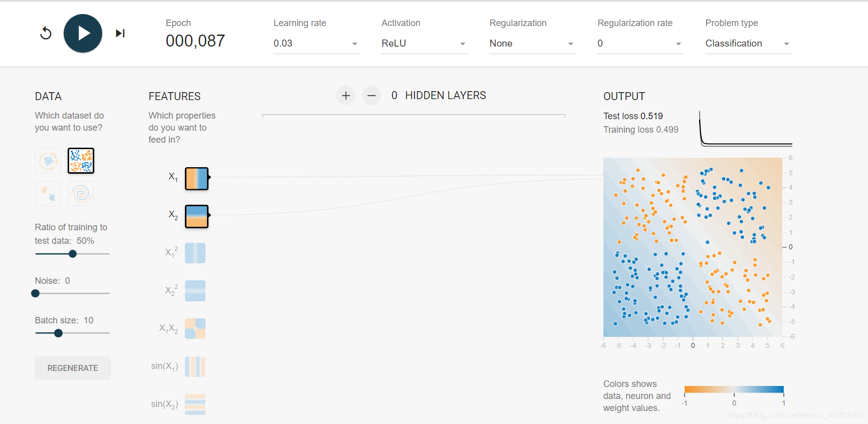Select the exclusive-or dataset thumbnail
The width and height of the screenshot is (868, 424).
click(x=81, y=161)
